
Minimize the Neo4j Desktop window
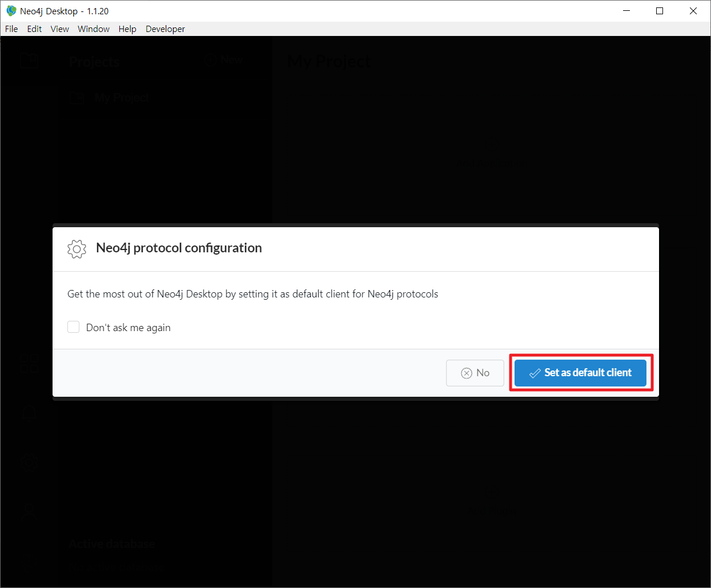point(626,11)
